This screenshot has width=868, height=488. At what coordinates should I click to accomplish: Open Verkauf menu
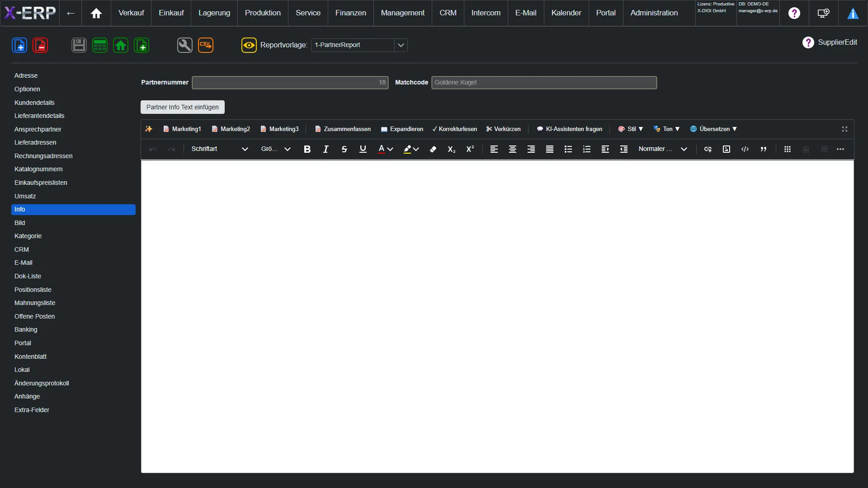tap(131, 13)
